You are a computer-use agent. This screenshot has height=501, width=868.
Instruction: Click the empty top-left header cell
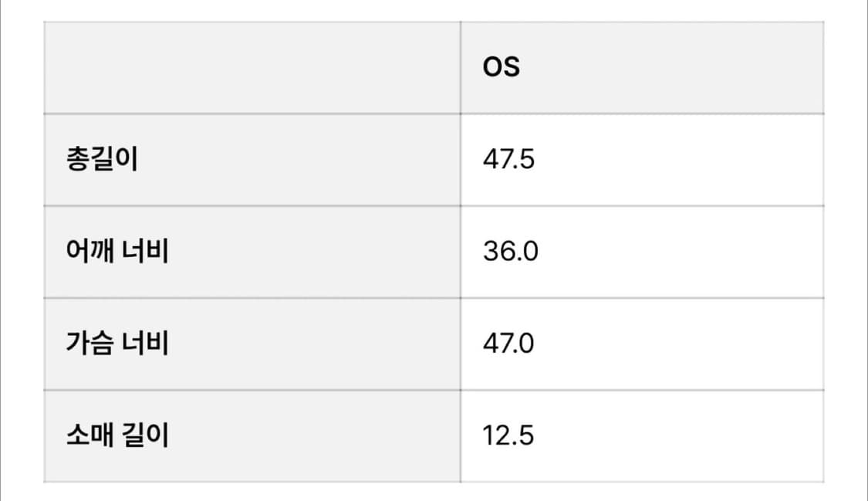252,68
